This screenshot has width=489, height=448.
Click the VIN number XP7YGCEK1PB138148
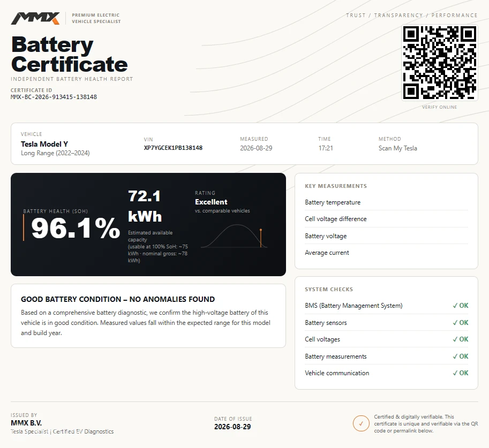[x=173, y=148]
